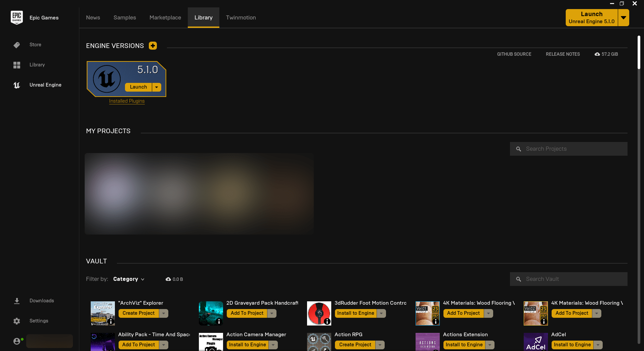Open the blurred project thumbnail in My Projects

[199, 194]
